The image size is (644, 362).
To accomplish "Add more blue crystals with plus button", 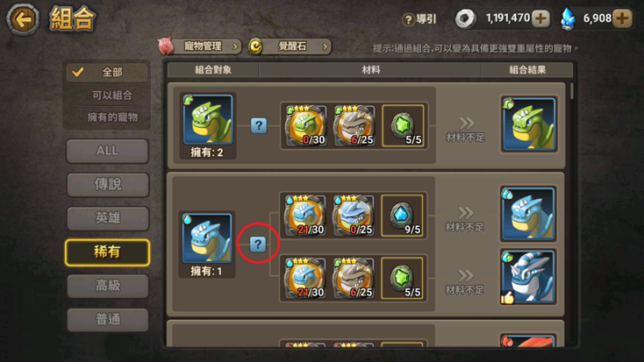I will 623,18.
